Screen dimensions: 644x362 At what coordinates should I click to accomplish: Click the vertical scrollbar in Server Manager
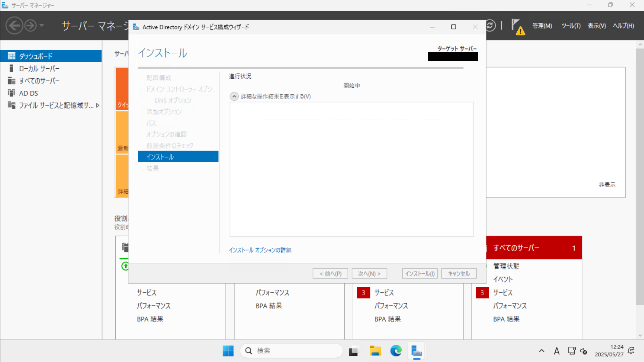point(640,177)
